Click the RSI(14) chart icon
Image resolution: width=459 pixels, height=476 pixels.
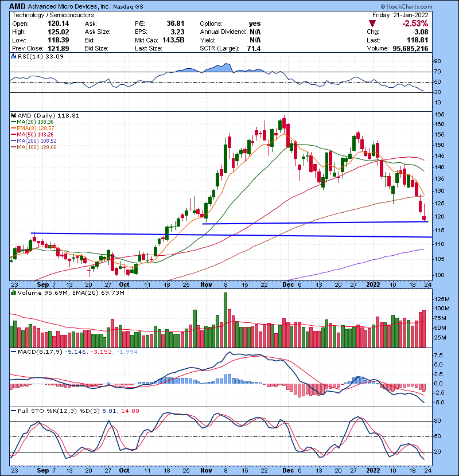click(x=13, y=56)
